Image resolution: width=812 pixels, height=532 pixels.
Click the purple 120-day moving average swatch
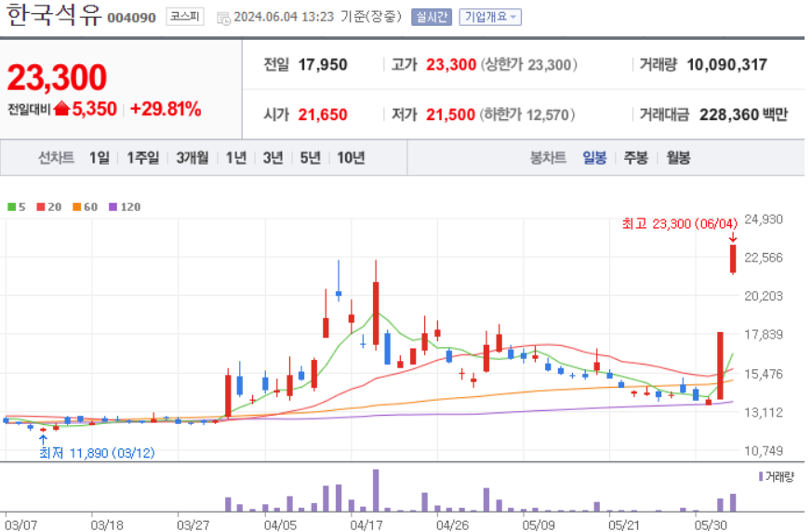point(113,206)
